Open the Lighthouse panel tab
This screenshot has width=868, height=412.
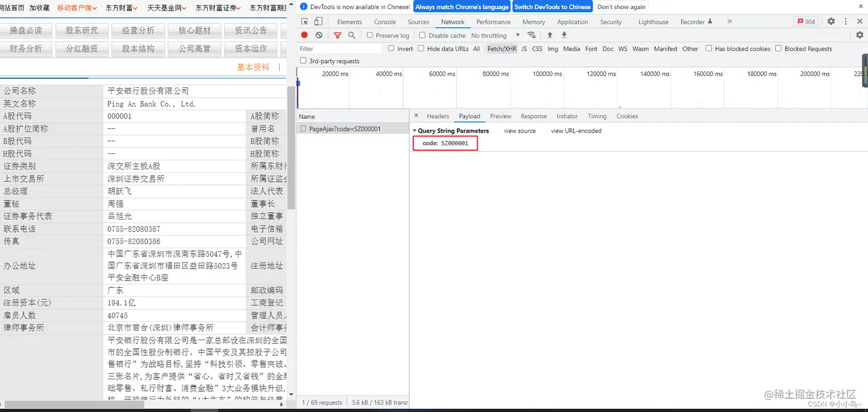tap(653, 22)
